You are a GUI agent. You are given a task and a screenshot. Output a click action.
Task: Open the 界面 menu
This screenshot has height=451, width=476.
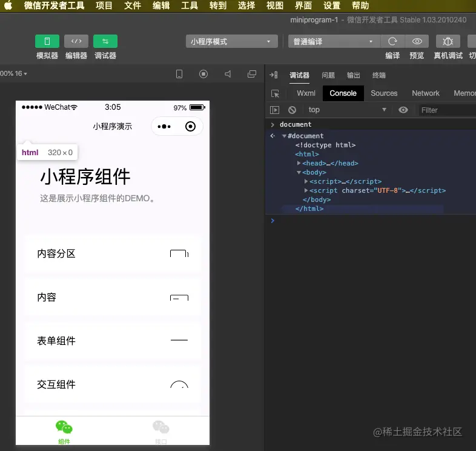pos(303,5)
